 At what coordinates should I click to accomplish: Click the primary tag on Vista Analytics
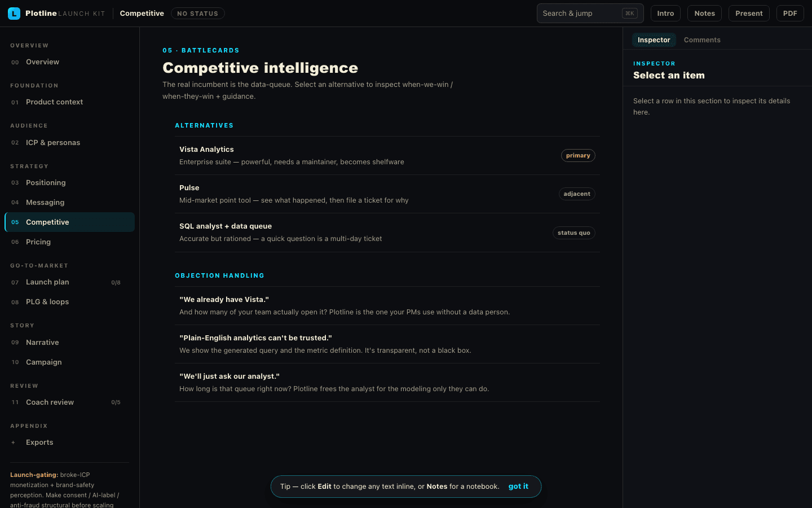pos(578,156)
